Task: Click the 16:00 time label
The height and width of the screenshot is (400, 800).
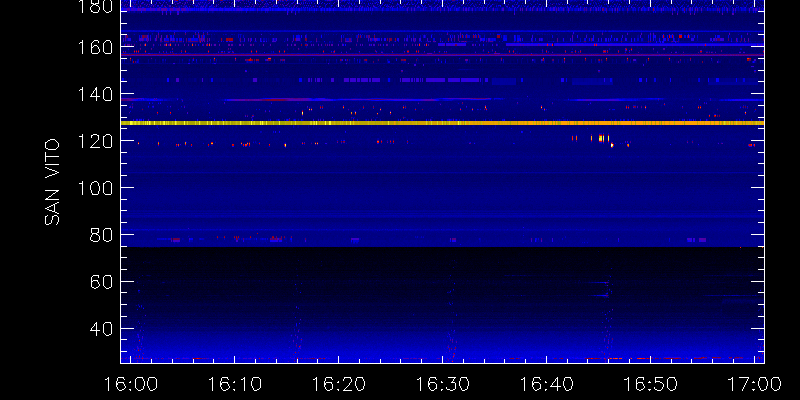Action: click(x=131, y=384)
